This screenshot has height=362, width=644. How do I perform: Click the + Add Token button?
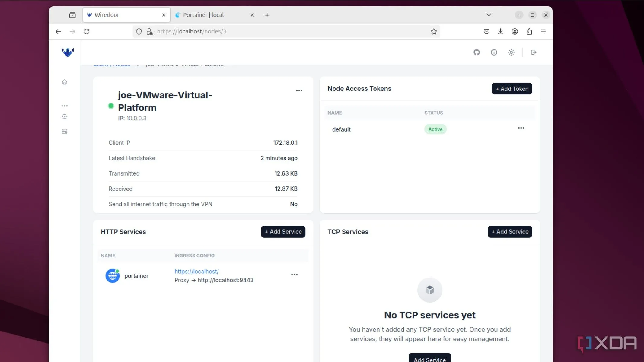pos(512,89)
